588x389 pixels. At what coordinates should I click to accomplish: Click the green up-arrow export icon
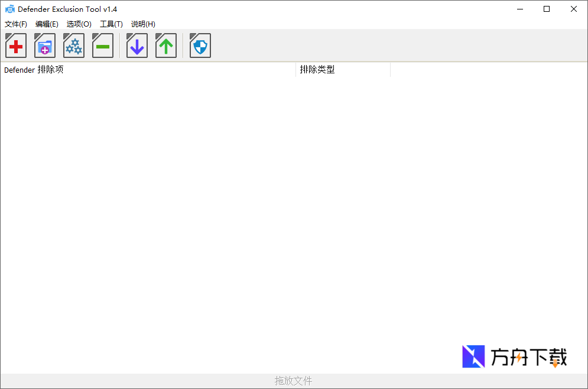tap(165, 46)
